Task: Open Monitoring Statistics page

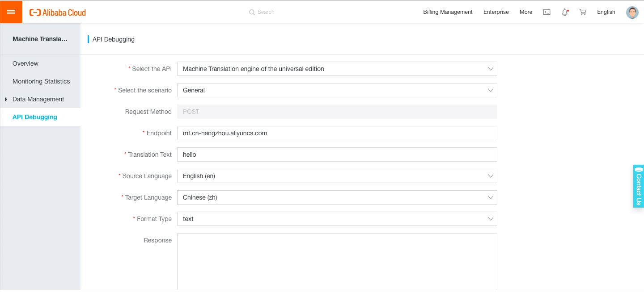Action: pos(40,81)
